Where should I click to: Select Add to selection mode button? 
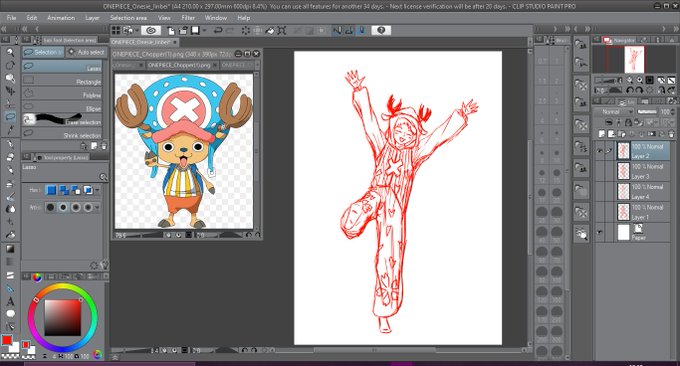[x=64, y=190]
